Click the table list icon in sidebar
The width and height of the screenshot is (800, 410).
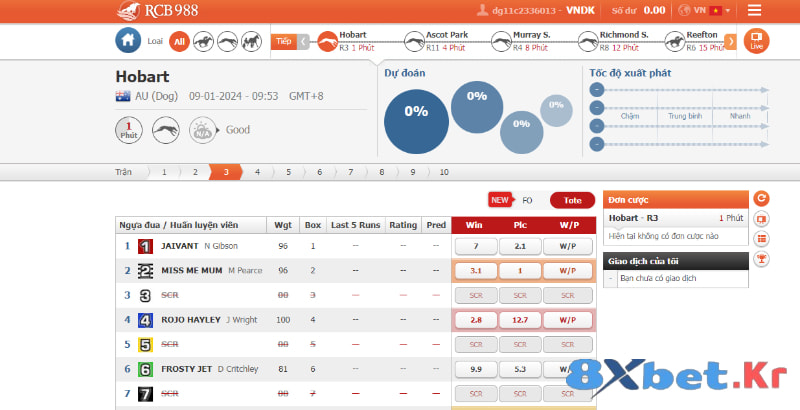762,239
